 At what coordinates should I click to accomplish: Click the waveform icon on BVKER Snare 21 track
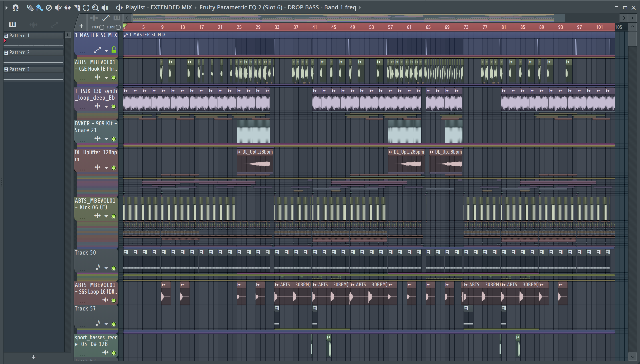97,138
